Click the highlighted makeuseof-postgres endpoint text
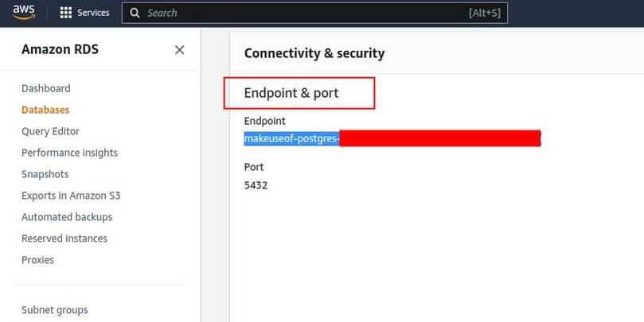644x322 pixels. pos(291,139)
